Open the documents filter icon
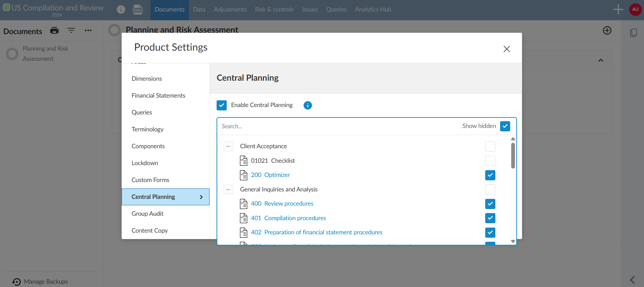644x287 pixels. (71, 31)
